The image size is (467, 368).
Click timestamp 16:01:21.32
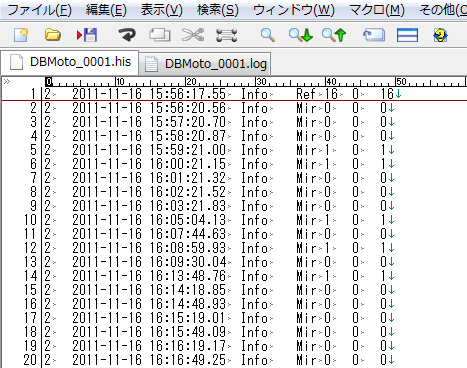coord(188,178)
